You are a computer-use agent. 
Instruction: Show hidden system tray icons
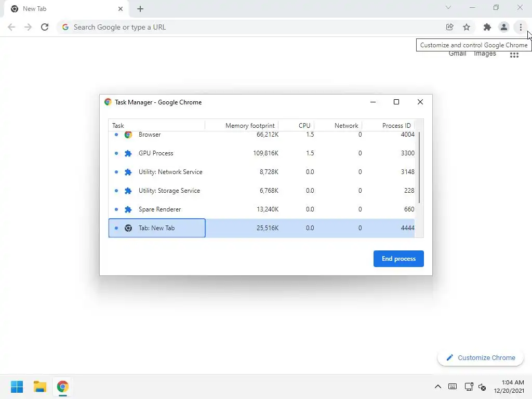437,387
